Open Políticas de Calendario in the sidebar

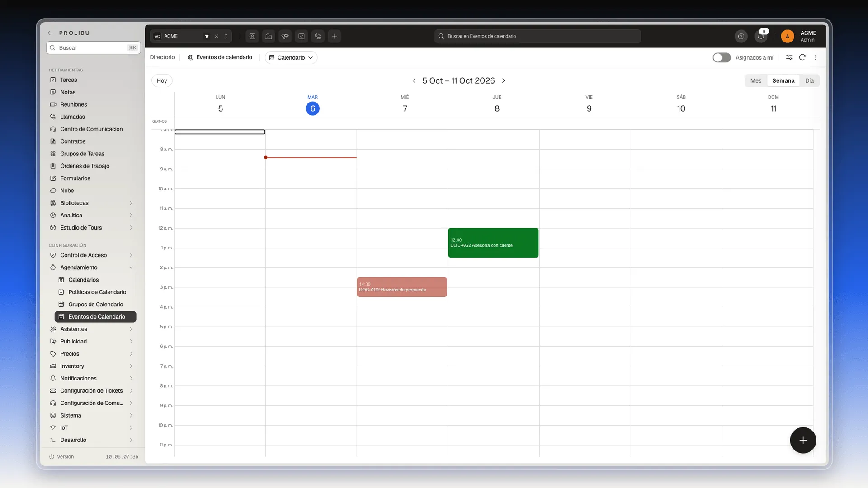[95, 292]
